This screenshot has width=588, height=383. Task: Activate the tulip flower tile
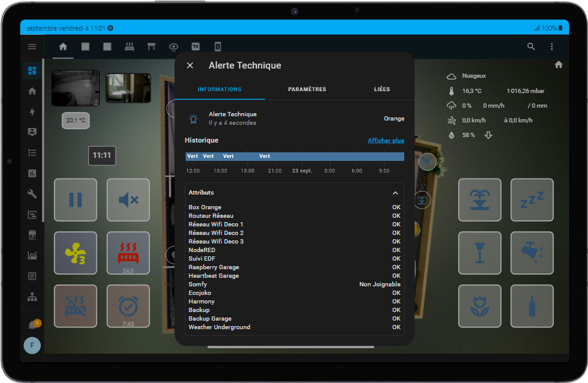click(x=480, y=306)
